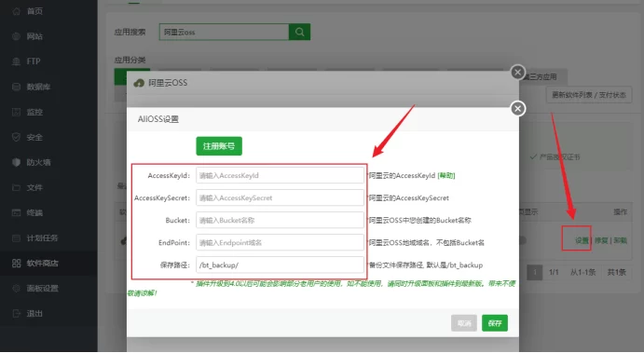Click the 应用搜索 search field
The height and width of the screenshot is (353, 644).
click(224, 32)
